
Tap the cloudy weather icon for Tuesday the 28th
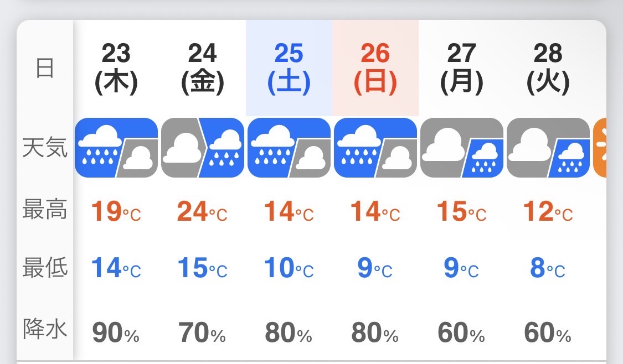pyautogui.click(x=548, y=148)
